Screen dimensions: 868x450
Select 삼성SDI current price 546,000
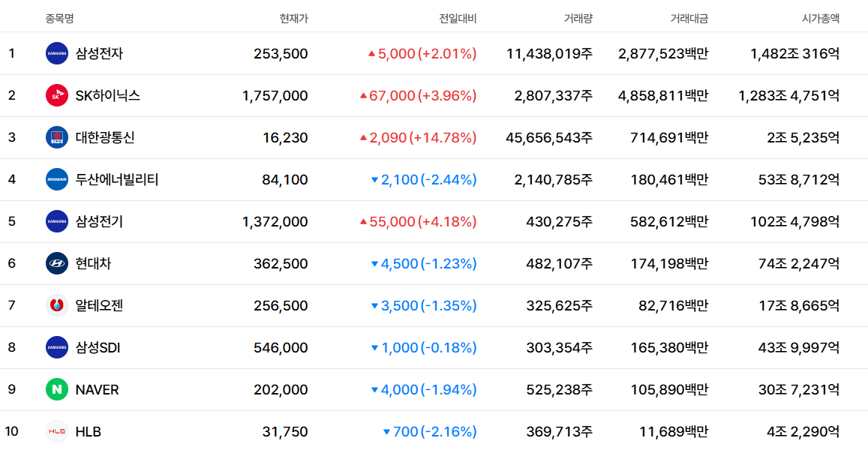point(281,348)
